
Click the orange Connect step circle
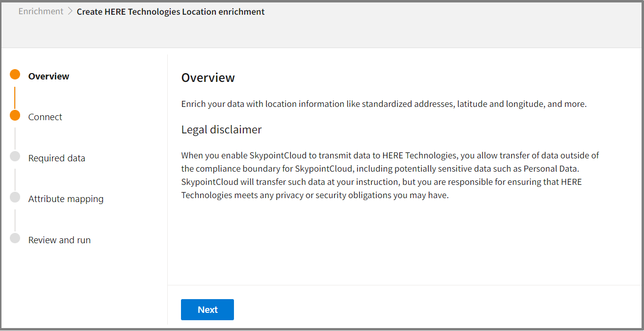coord(15,116)
